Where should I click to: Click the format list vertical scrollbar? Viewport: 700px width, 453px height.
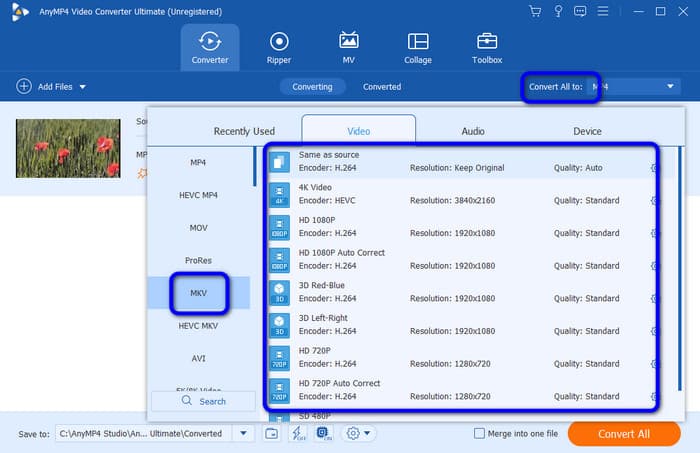[254, 166]
